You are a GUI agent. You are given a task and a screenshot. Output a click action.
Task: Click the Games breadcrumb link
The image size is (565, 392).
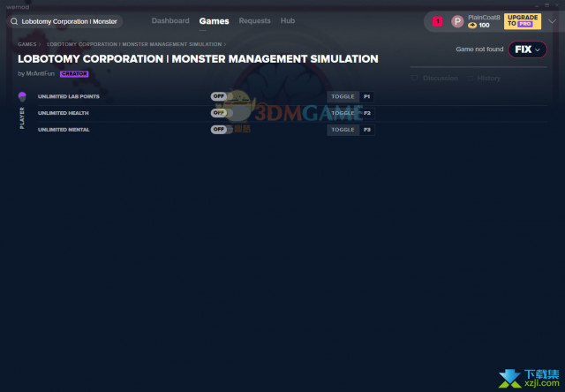click(x=27, y=44)
